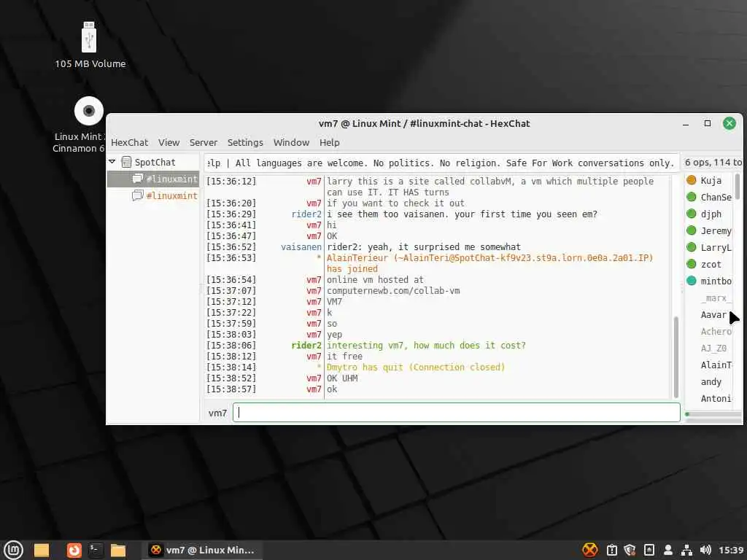The width and height of the screenshot is (747, 560).
Task: Open the View menu
Action: (x=169, y=142)
